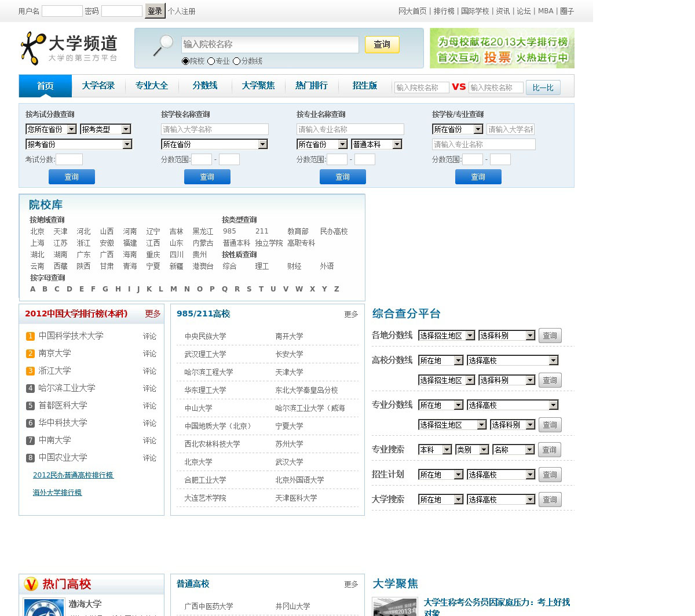Screen dimensions: 695x616
Task: Click the 热门高校 V badge icon
Action: [x=31, y=584]
